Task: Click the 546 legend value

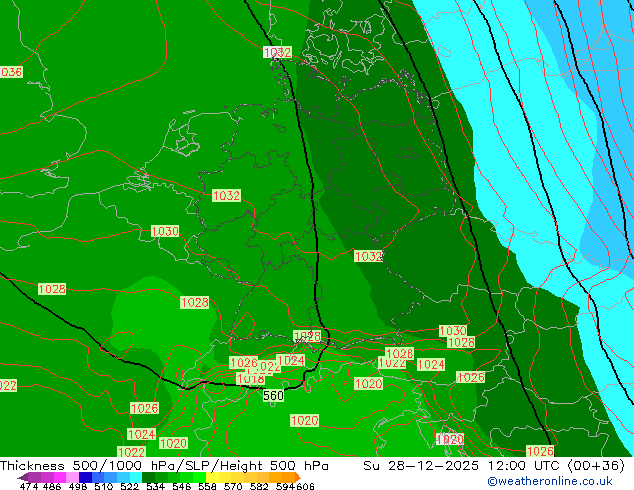Action: pyautogui.click(x=182, y=486)
